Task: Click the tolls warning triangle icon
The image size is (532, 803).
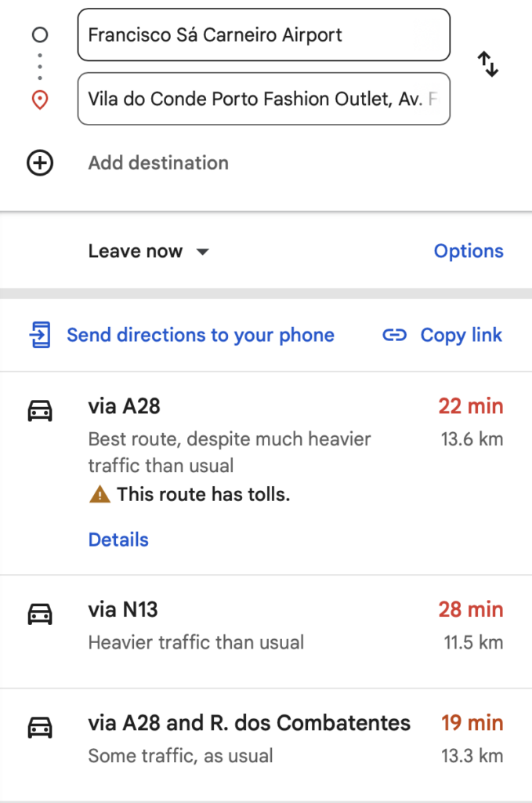Action: coord(100,494)
